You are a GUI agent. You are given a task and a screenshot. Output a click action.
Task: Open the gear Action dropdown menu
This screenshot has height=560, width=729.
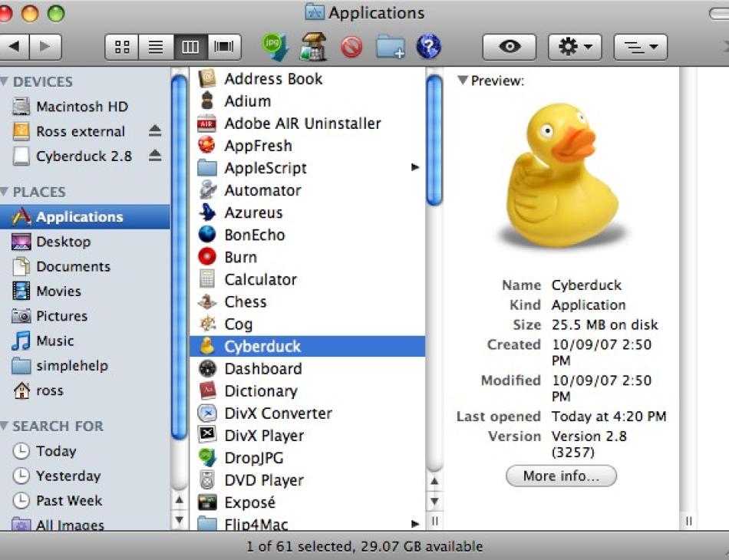pyautogui.click(x=574, y=47)
